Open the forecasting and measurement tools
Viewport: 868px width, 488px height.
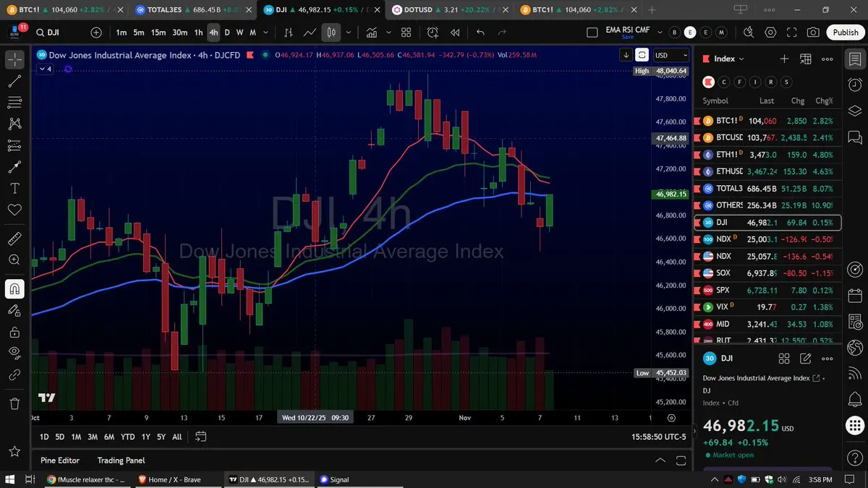pos(14,146)
